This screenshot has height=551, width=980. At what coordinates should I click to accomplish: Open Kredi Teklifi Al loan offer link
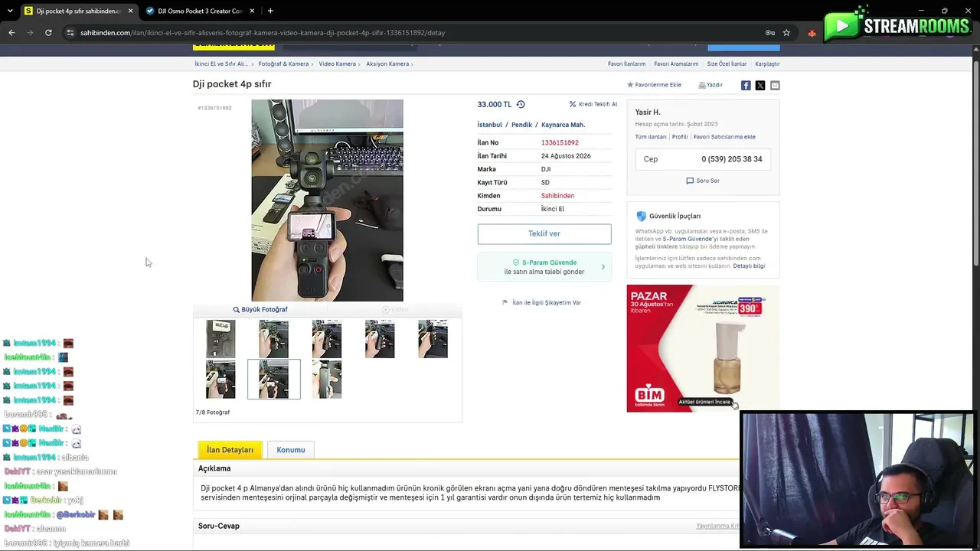pyautogui.click(x=593, y=104)
